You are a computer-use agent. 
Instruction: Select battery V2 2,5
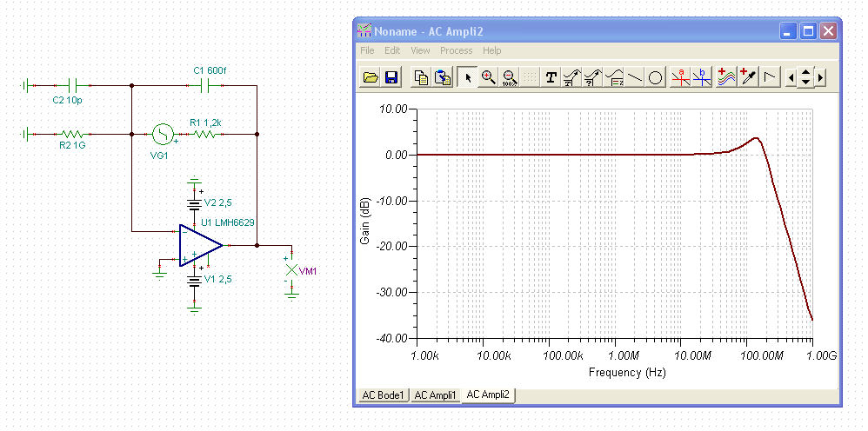[194, 205]
